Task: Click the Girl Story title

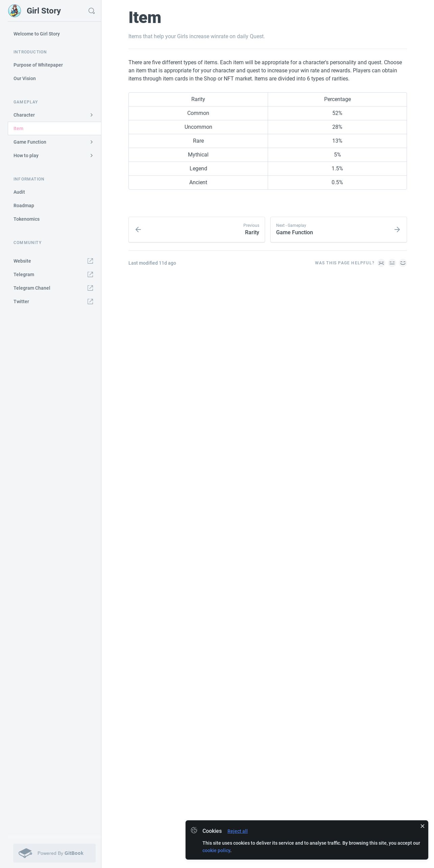Action: tap(44, 11)
